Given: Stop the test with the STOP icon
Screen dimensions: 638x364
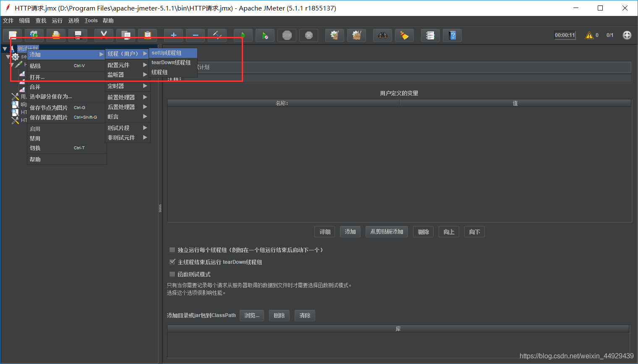Looking at the screenshot, I should tap(287, 35).
